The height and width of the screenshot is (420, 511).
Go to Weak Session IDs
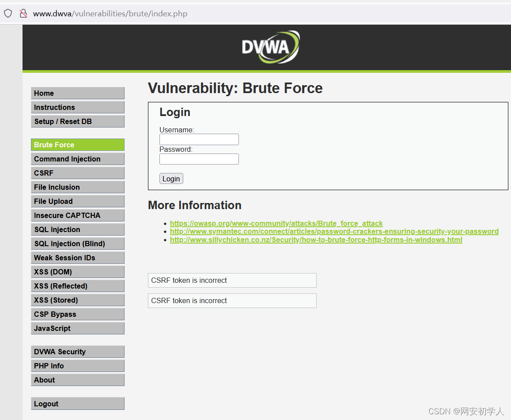(78, 258)
